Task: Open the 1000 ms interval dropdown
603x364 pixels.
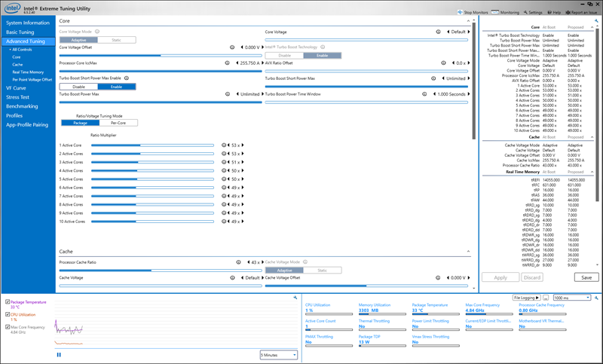Action: point(571,298)
